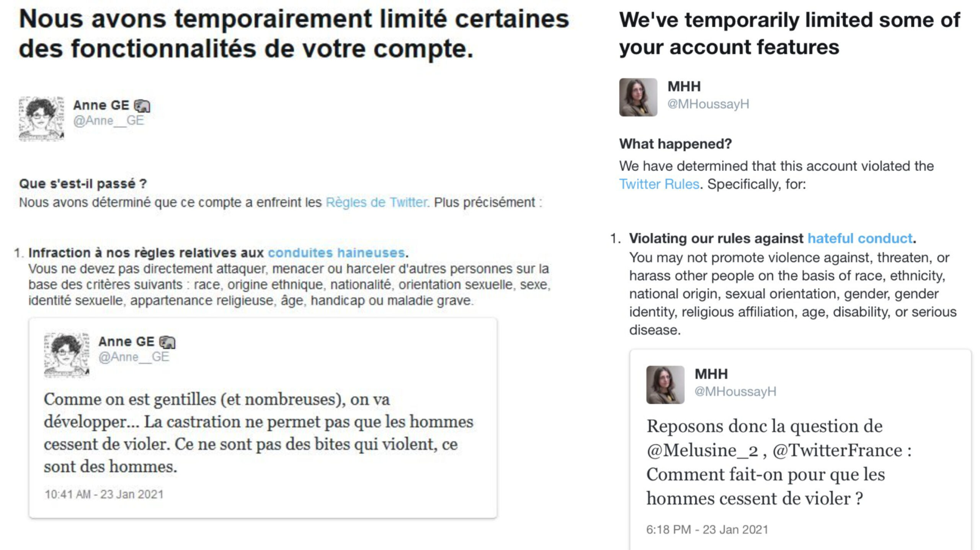Select the Anne GE name inside the embedded tweet
980x550 pixels.
pyautogui.click(x=126, y=341)
